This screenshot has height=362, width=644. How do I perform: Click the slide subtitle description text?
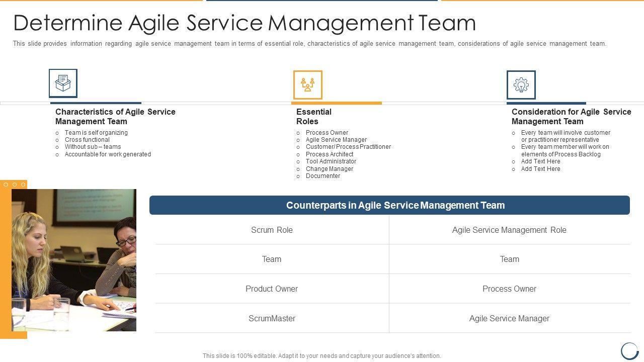point(309,44)
